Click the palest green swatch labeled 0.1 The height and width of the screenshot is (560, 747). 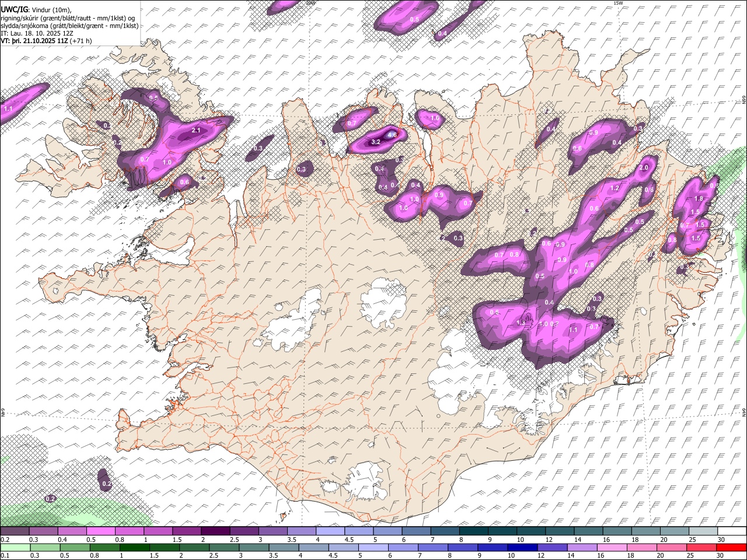[x=15, y=547]
